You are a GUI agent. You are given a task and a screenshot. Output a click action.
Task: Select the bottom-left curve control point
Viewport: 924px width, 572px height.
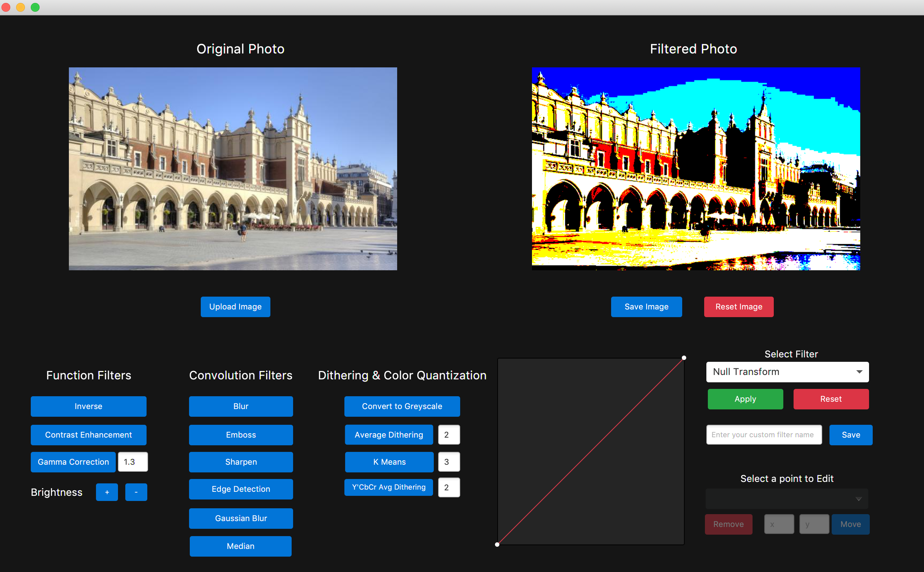tap(497, 545)
